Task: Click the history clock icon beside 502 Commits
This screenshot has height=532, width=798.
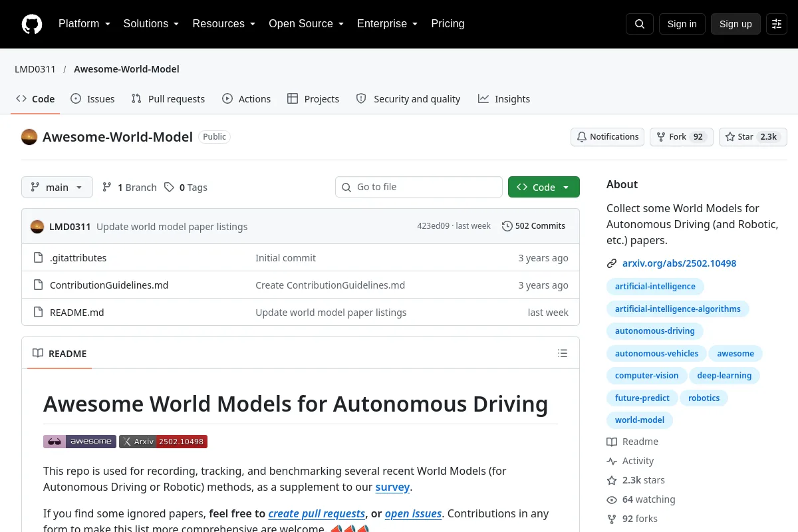Action: [x=507, y=226]
